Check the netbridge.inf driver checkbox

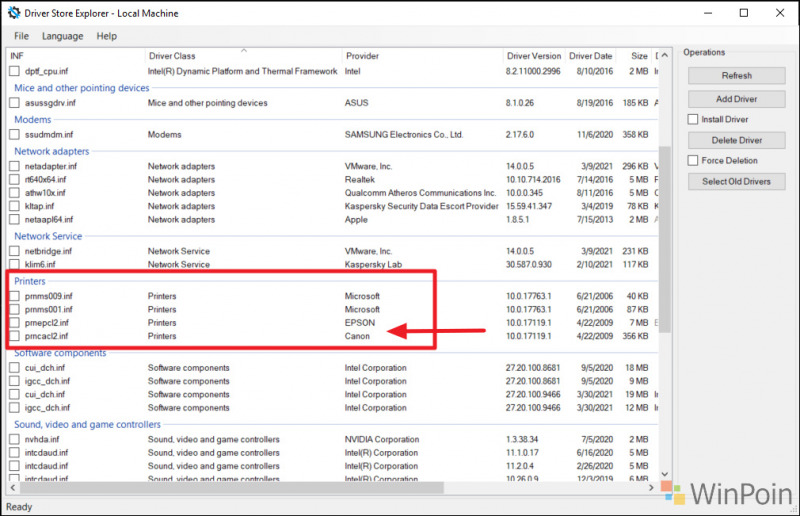[x=14, y=251]
